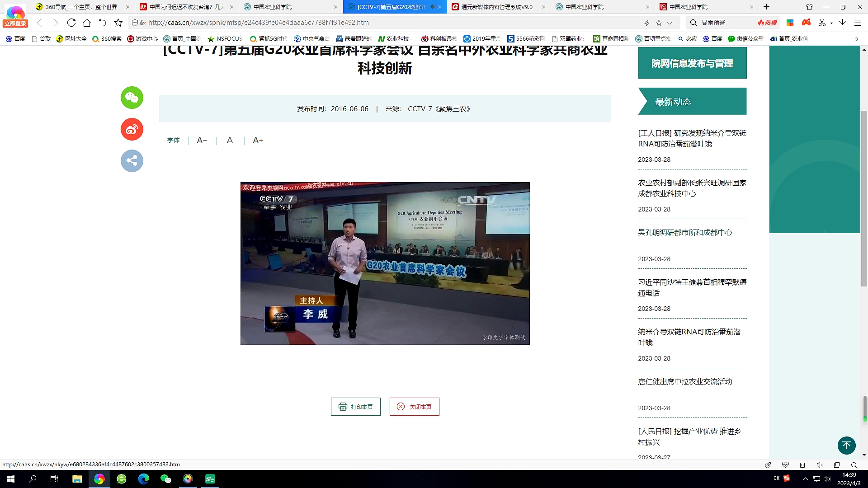Expand the screenshot tool dropdown arrow
The height and width of the screenshot is (488, 868).
[831, 23]
